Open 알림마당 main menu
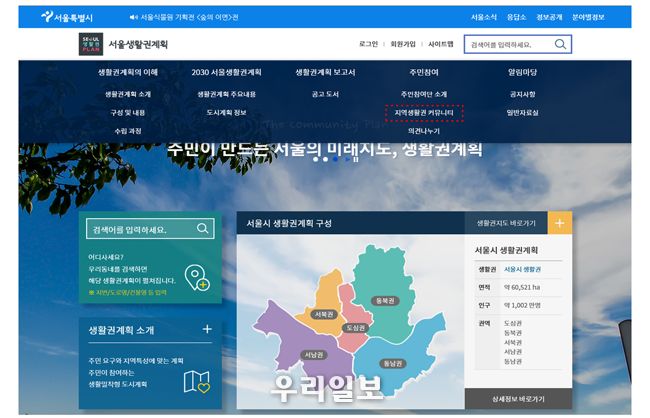This screenshot has width=650, height=418. click(x=522, y=73)
